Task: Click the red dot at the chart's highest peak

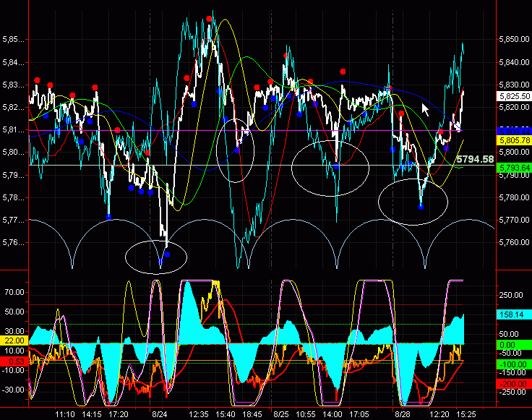Action: pos(210,19)
